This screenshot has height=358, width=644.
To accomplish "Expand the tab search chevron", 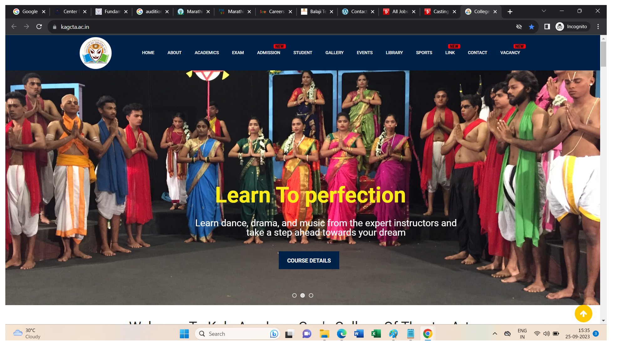I will click(x=544, y=11).
